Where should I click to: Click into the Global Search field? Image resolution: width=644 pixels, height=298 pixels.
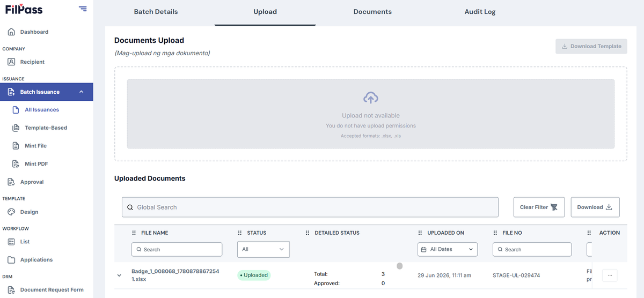click(x=310, y=207)
